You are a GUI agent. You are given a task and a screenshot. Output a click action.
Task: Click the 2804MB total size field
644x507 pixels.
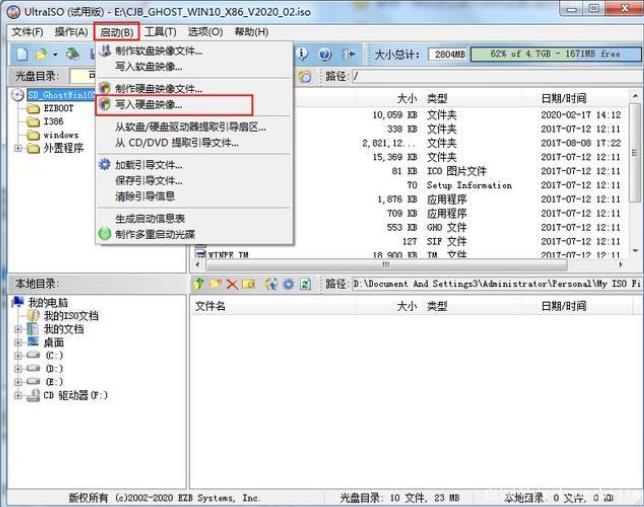point(448,54)
